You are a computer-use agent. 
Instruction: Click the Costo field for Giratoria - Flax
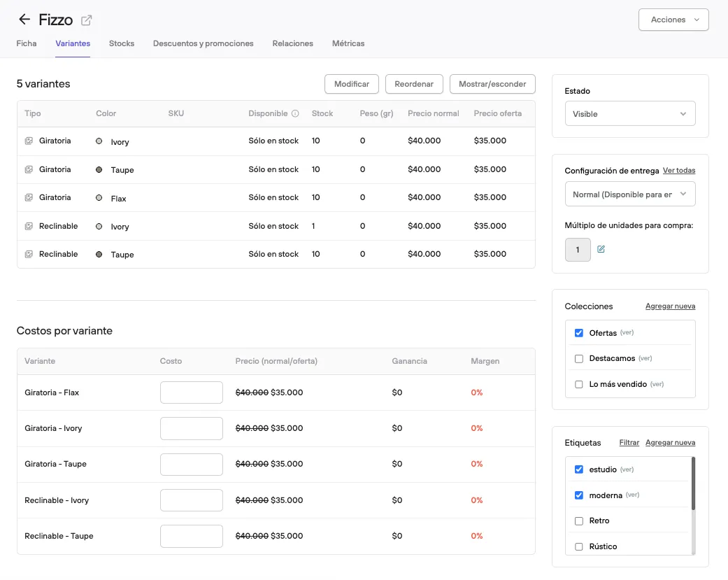click(192, 392)
